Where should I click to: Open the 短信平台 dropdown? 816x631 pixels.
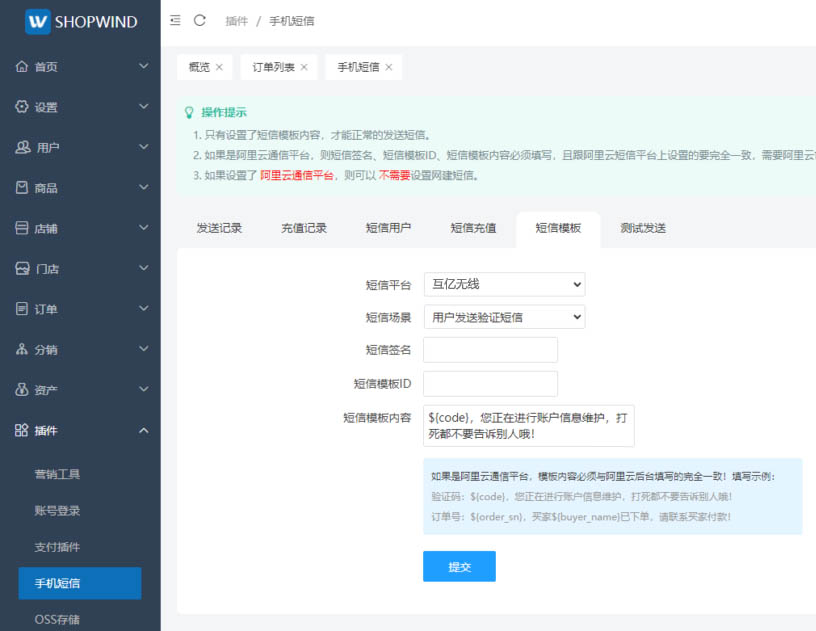tap(504, 285)
